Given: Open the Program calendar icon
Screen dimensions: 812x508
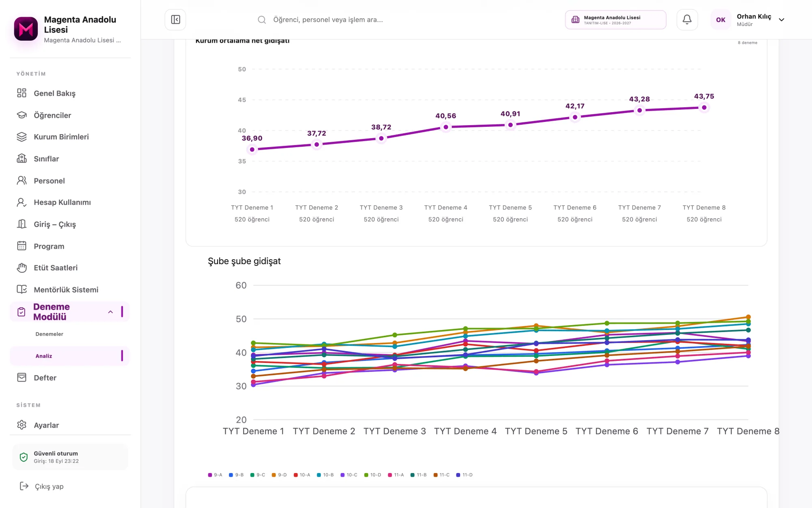Looking at the screenshot, I should click(x=22, y=246).
